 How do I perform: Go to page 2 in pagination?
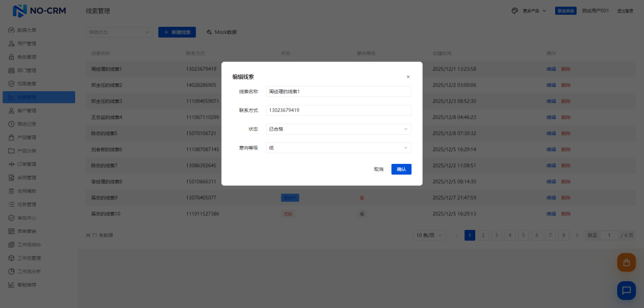point(484,235)
